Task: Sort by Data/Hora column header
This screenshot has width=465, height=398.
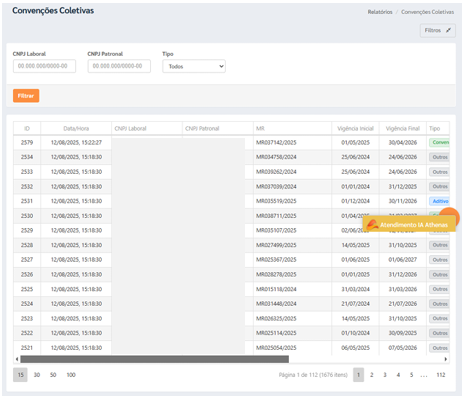Action: (76, 128)
